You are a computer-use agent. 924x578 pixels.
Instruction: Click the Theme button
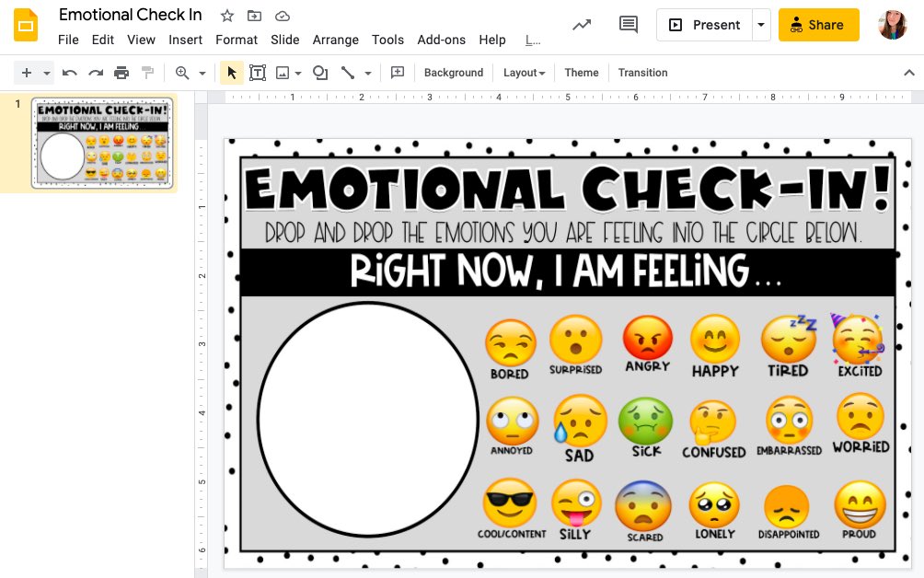tap(581, 73)
